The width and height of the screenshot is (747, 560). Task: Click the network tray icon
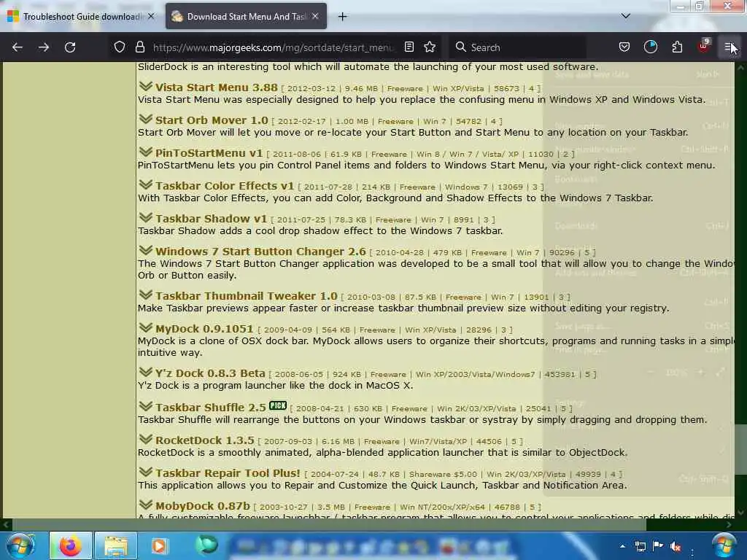pyautogui.click(x=640, y=546)
